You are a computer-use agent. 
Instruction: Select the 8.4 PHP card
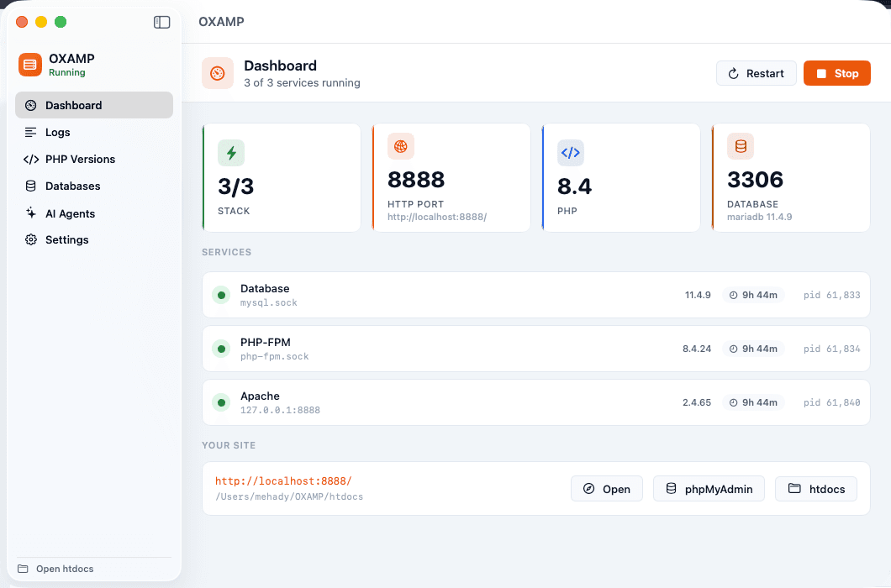[621, 178]
